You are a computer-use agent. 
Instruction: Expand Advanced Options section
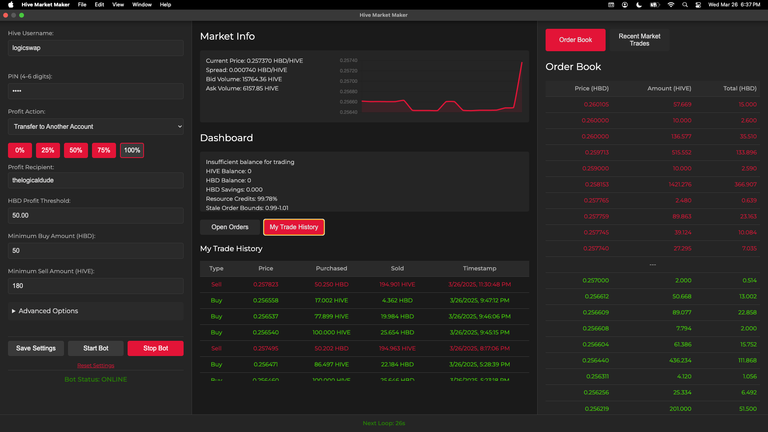[96, 311]
